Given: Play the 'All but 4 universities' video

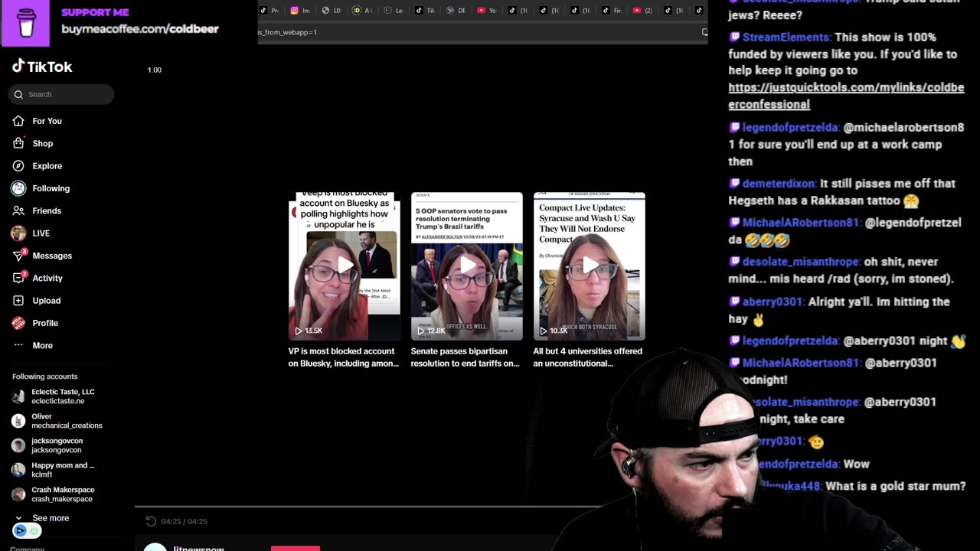Looking at the screenshot, I should pyautogui.click(x=590, y=266).
